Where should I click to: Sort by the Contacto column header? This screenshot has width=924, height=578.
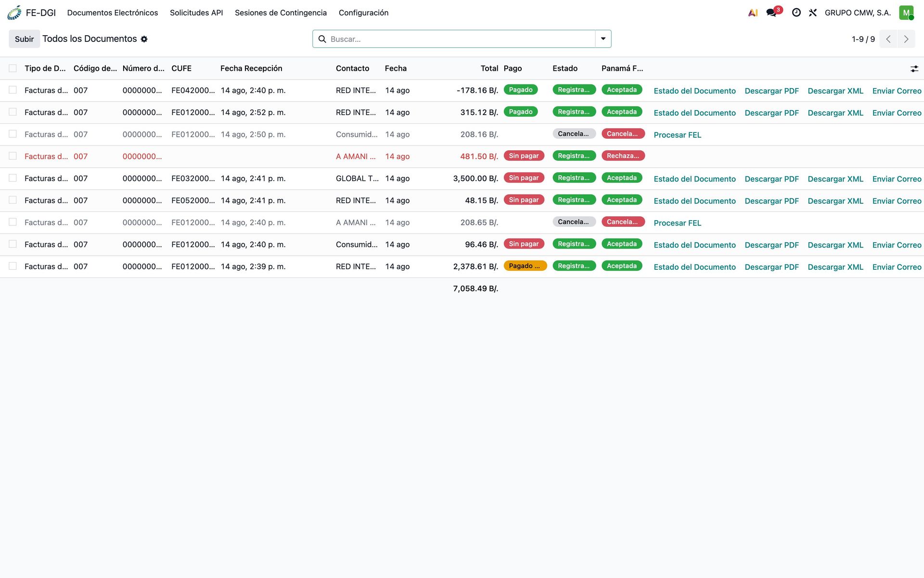pos(352,68)
